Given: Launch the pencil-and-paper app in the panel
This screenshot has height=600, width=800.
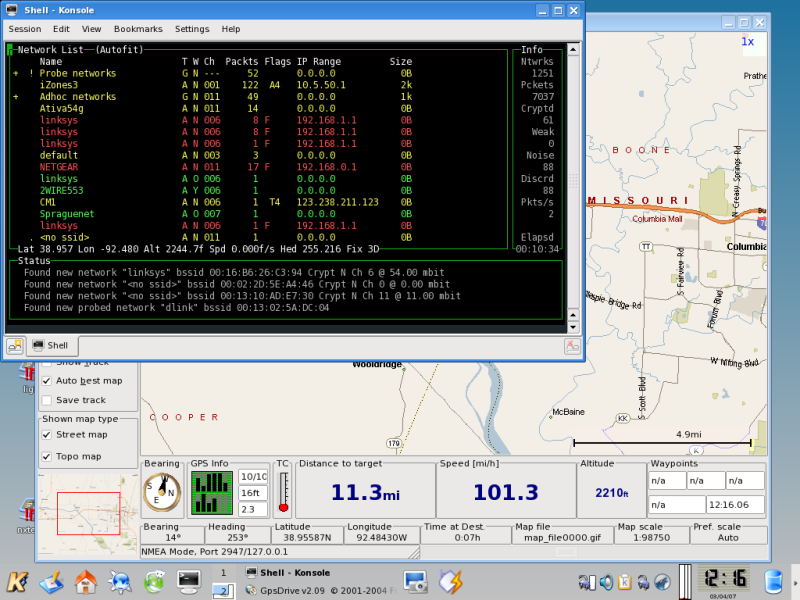Looking at the screenshot, I should 52,582.
